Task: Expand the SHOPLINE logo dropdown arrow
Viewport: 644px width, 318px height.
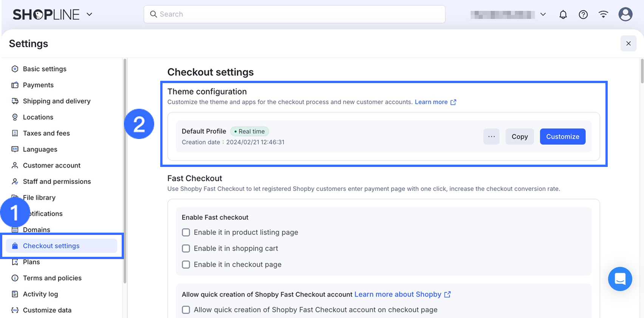Action: click(90, 14)
